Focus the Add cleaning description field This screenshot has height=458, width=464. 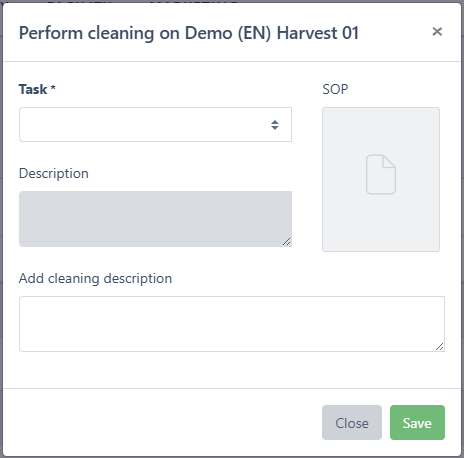(x=232, y=324)
